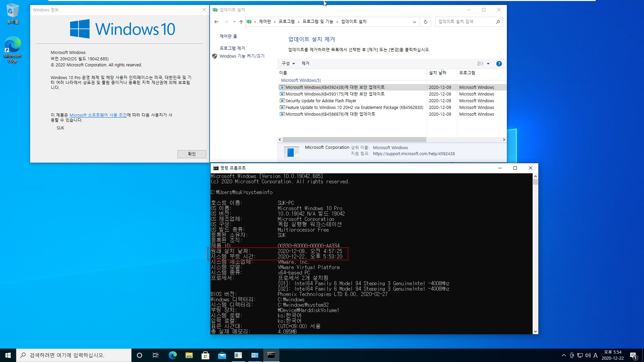Click 업데이트 설치 breadcrumb
The width and height of the screenshot is (644, 362).
[x=354, y=22]
